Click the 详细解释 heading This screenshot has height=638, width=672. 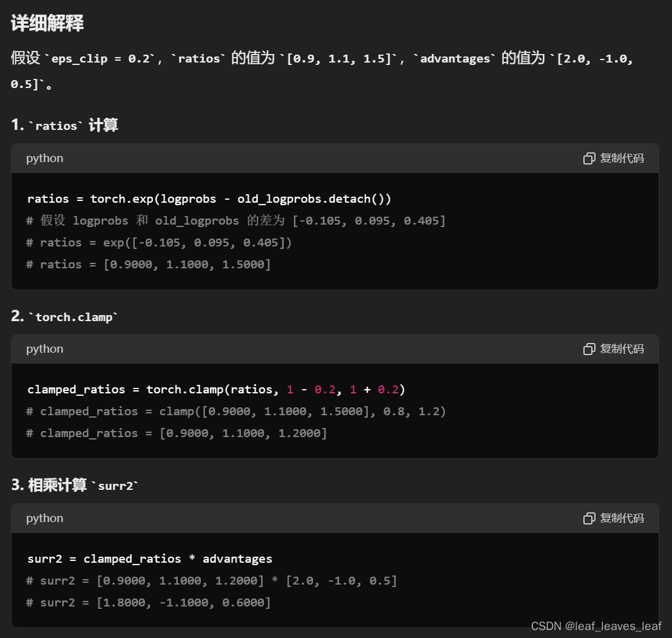point(47,23)
